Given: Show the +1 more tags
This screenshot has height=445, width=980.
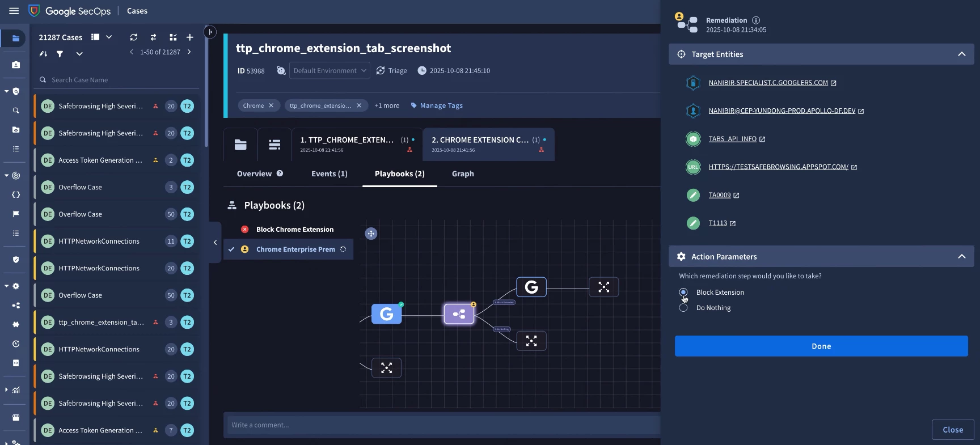Looking at the screenshot, I should tap(387, 105).
